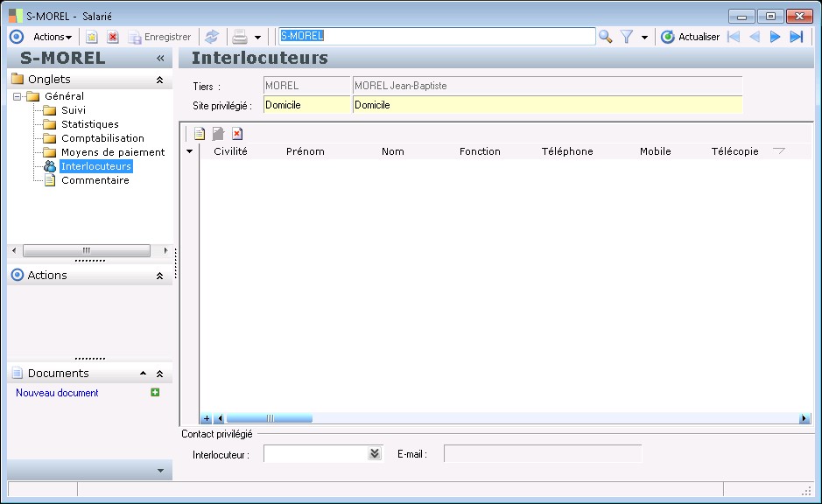Sort by Prénom column header
Image resolution: width=822 pixels, height=504 pixels.
(x=306, y=151)
